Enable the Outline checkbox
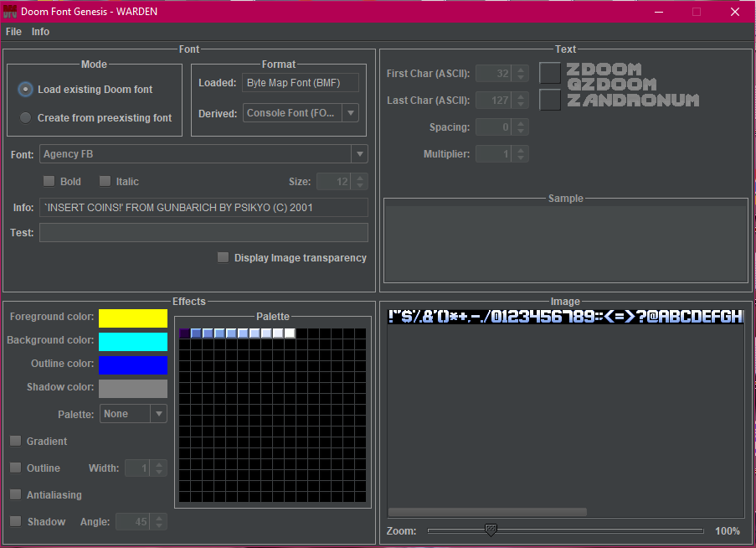This screenshot has width=756, height=548. click(15, 468)
